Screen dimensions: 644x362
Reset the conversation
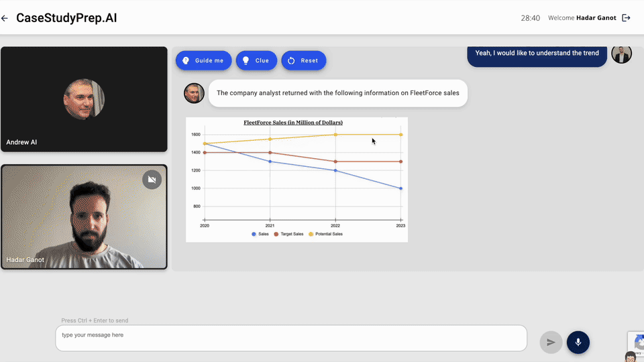303,60
